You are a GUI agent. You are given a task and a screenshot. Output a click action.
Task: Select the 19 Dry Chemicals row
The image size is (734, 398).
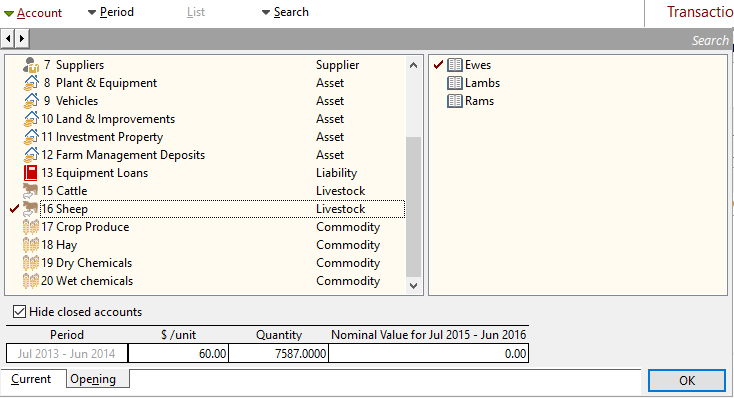point(213,263)
